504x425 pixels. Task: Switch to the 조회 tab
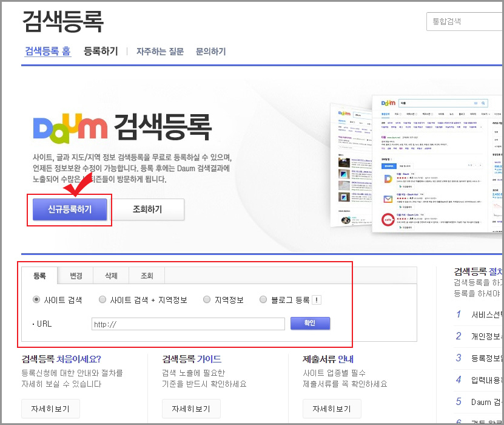pos(147,276)
